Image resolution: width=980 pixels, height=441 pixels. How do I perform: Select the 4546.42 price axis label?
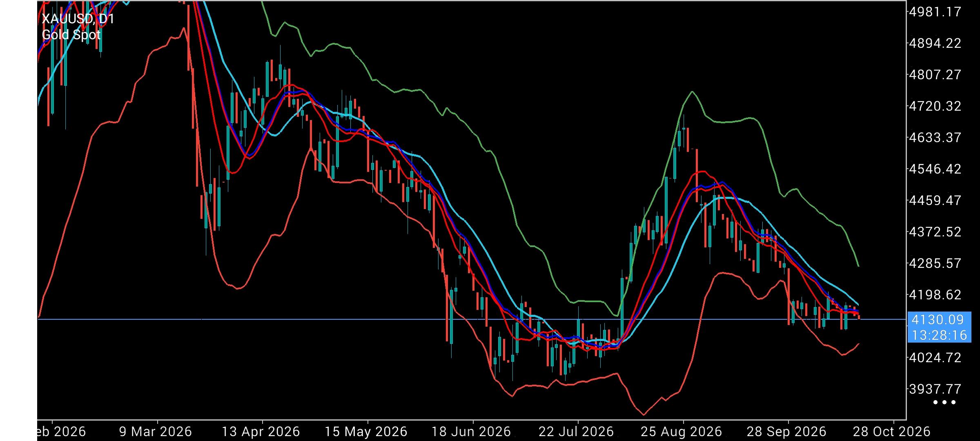935,169
